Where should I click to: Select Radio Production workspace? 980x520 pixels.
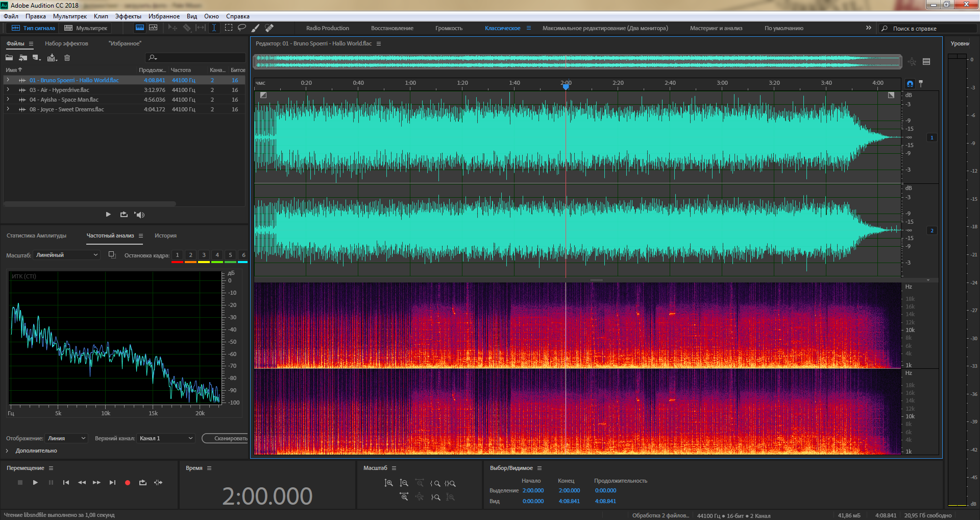[x=328, y=28]
